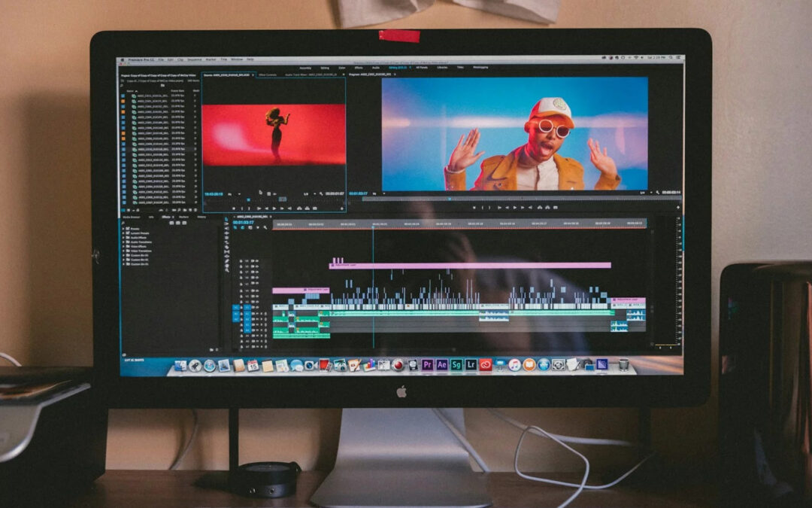Open the Trash in the Dock
The height and width of the screenshot is (508, 812).
click(623, 364)
